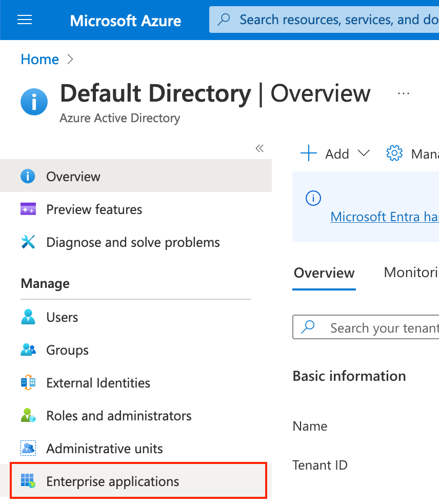Viewport: 439px width, 504px height.
Task: Switch to the Monitoring tab
Action: 411,273
